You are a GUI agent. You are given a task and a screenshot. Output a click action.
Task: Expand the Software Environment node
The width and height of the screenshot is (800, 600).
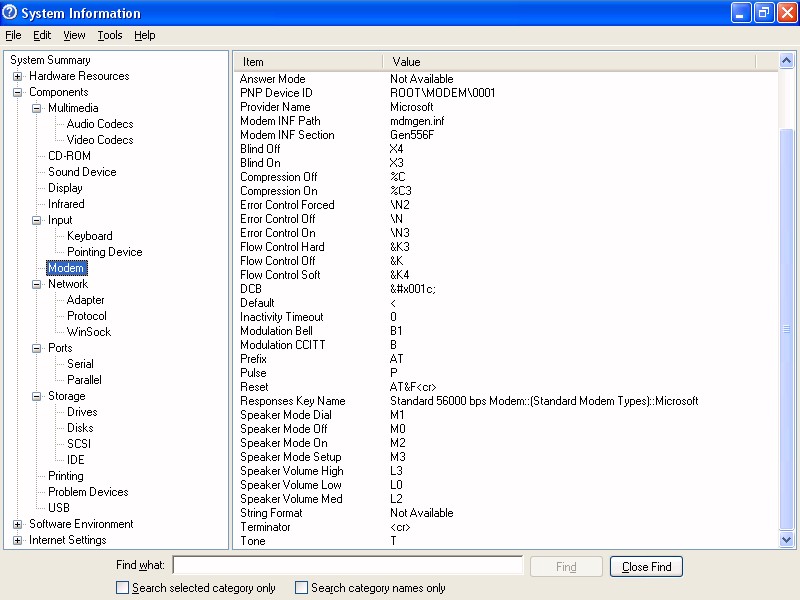click(17, 524)
